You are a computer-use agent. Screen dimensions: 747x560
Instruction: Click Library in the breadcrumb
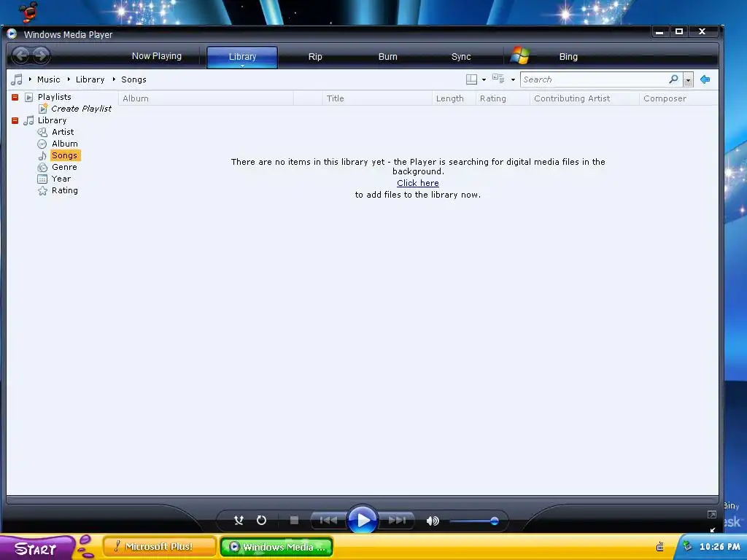90,79
